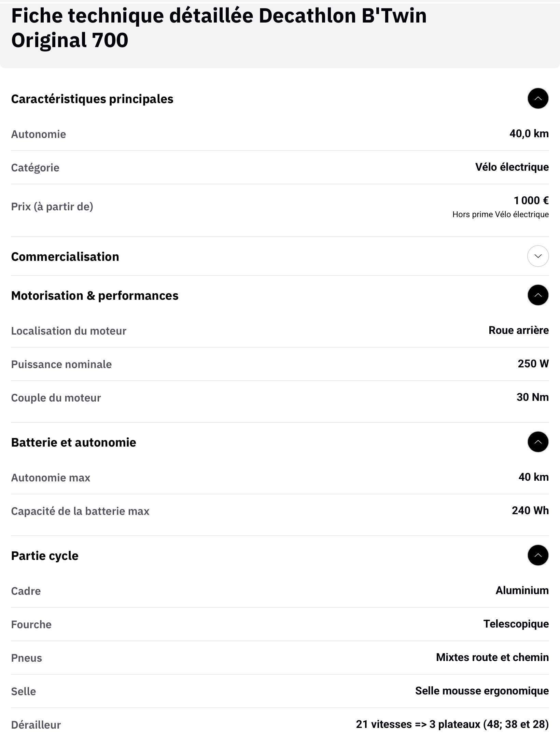
Task: Click the Partie cycle heading
Action: tap(45, 556)
